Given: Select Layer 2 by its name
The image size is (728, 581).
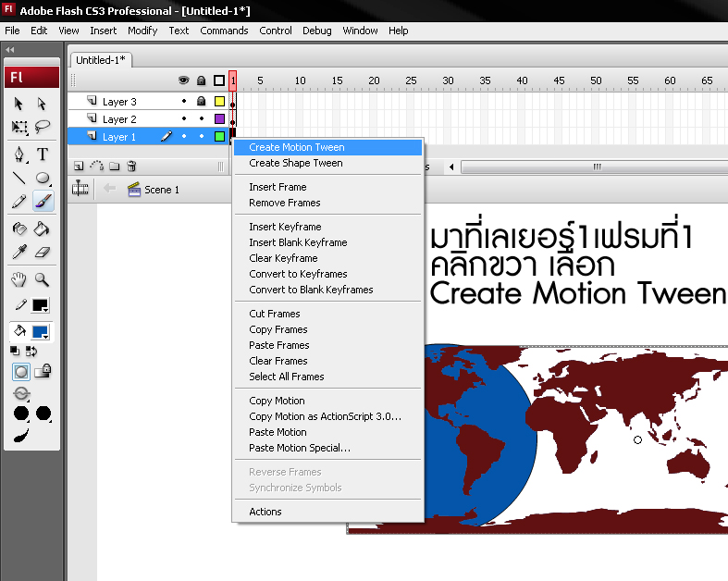Looking at the screenshot, I should tap(119, 119).
